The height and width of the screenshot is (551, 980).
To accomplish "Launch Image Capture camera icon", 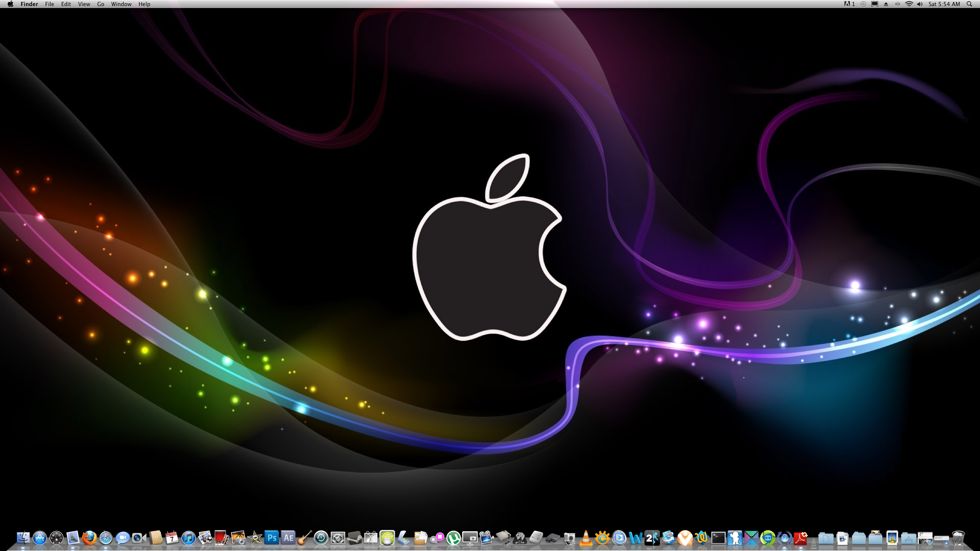I will point(569,538).
